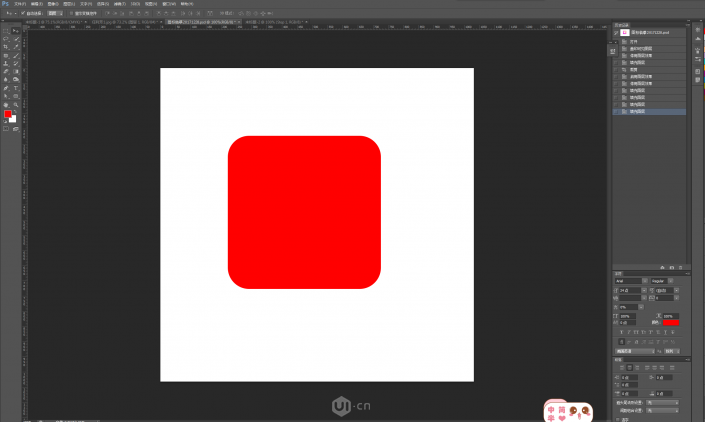The height and width of the screenshot is (422, 705).
Task: Select the Hand tool
Action: pyautogui.click(x=6, y=104)
